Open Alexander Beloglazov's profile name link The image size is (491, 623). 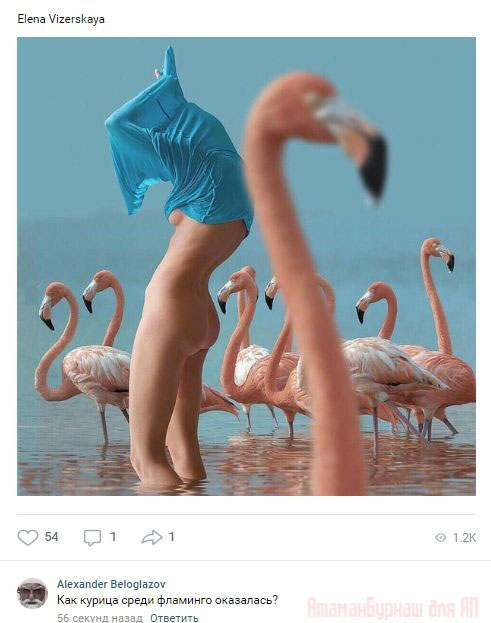(111, 584)
